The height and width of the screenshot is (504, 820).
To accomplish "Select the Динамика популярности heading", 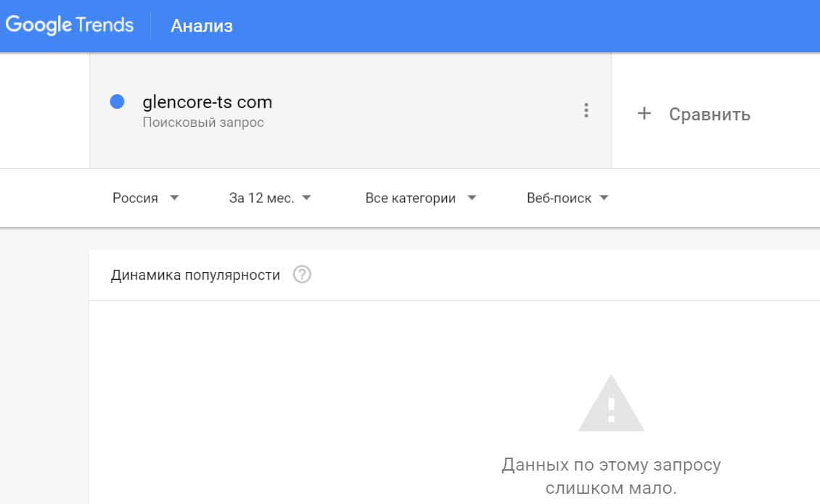I will click(195, 275).
